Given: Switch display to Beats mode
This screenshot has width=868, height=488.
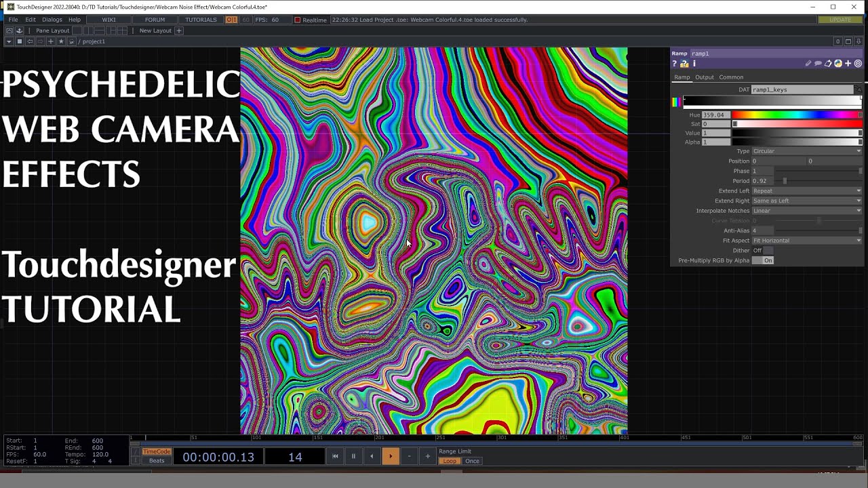Looking at the screenshot, I should coord(157,461).
